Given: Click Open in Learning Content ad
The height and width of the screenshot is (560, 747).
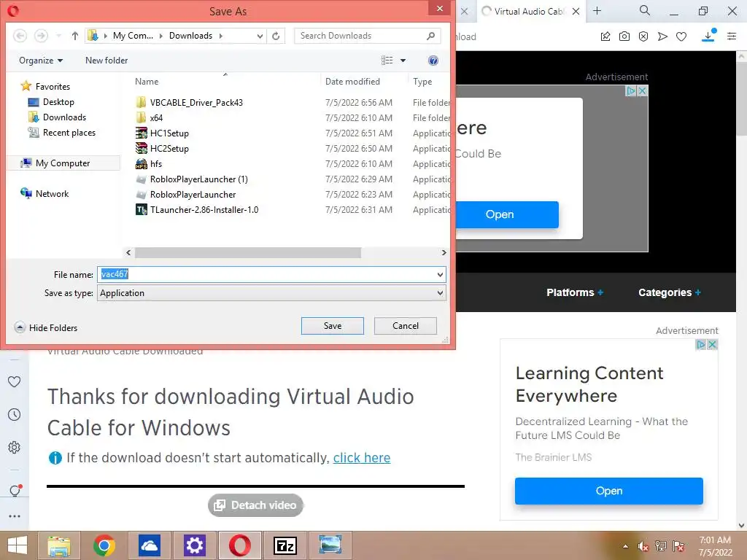Looking at the screenshot, I should 609,491.
